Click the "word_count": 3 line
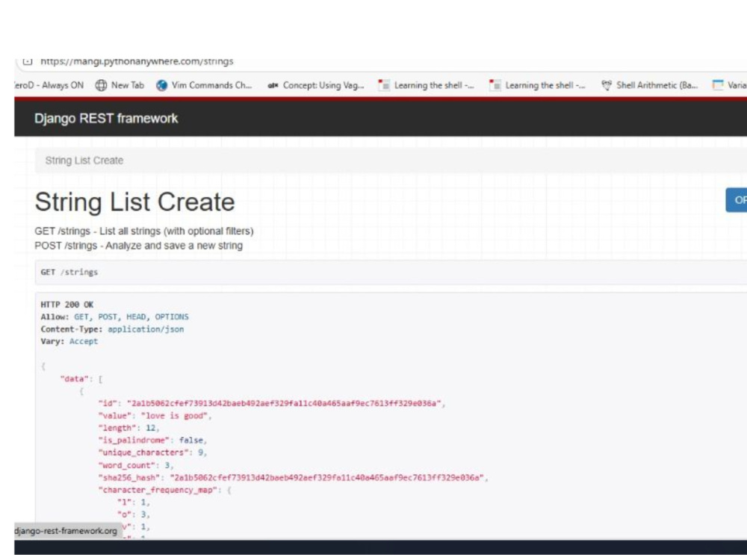Image resolution: width=747 pixels, height=560 pixels. point(136,465)
